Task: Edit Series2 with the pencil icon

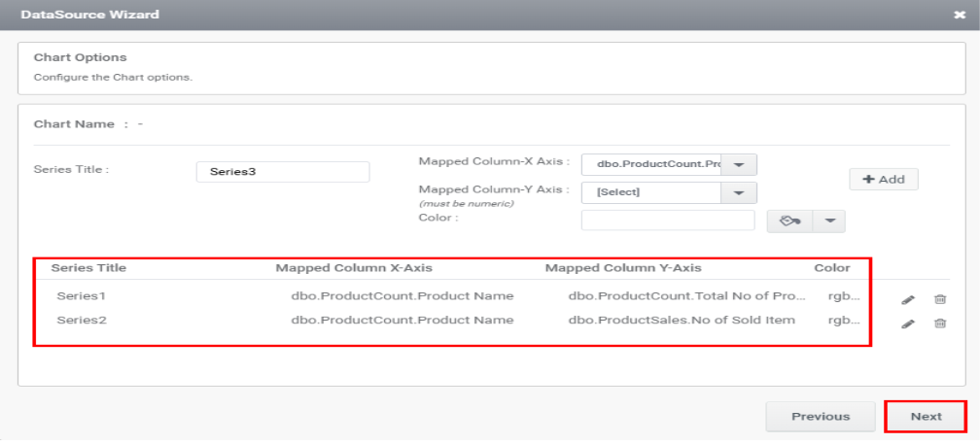Action: (907, 324)
